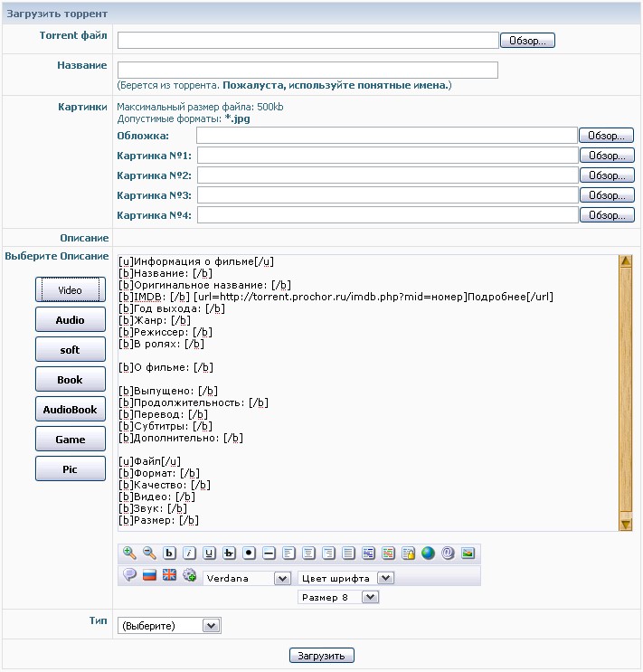Click in description line '[b]Перевод: [/b]'

pos(164,414)
